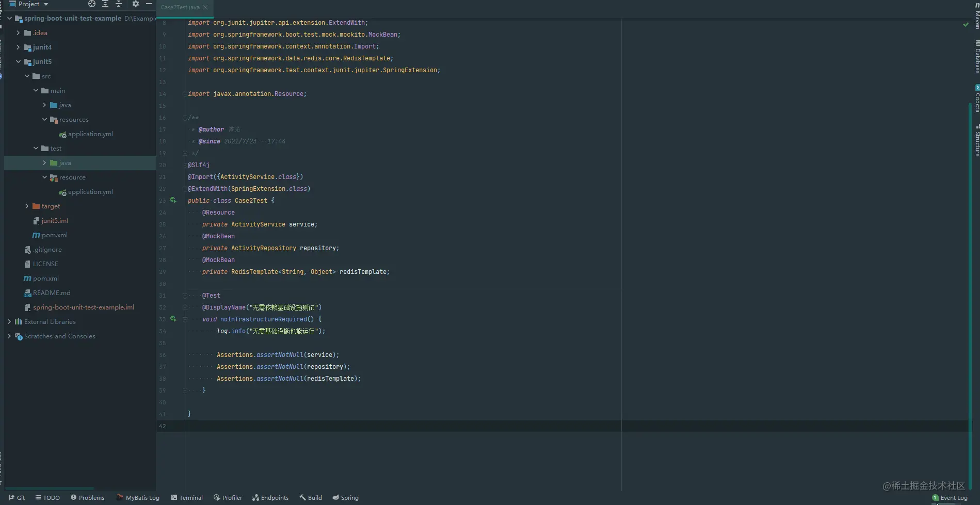Open the Database side panel
Screen dimensions: 980x505
976,57
